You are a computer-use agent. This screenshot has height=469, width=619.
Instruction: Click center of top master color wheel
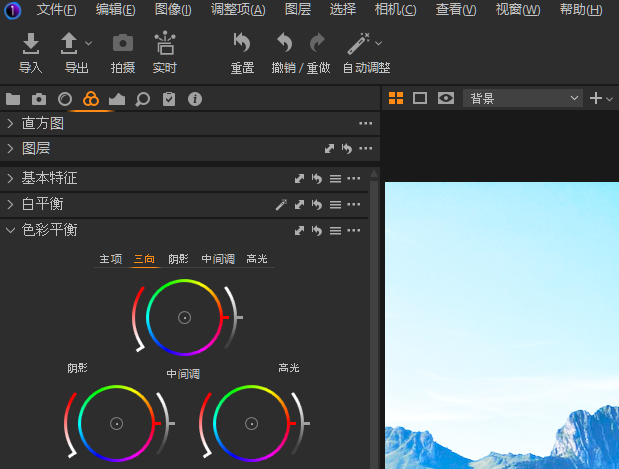point(184,317)
